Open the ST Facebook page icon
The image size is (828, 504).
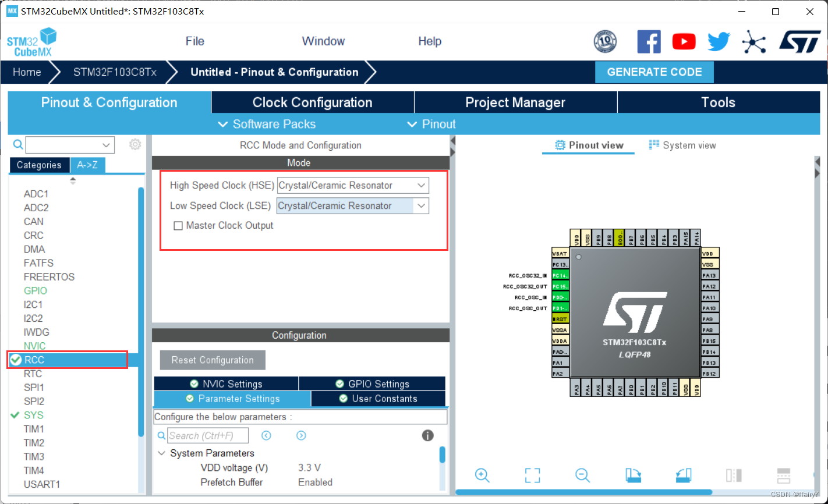(649, 41)
